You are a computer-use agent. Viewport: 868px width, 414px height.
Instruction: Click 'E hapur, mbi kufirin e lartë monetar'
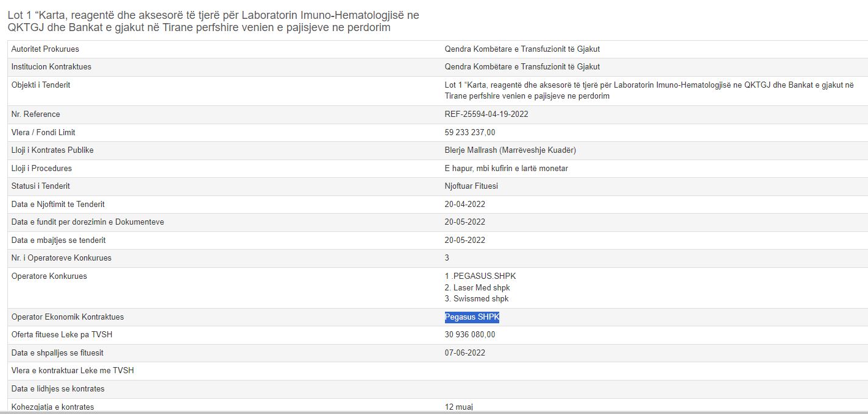point(506,169)
